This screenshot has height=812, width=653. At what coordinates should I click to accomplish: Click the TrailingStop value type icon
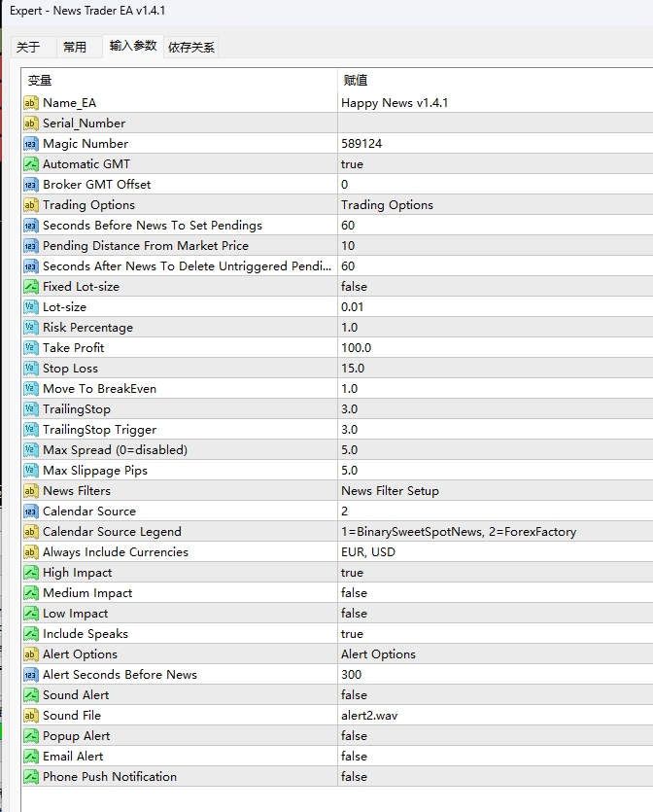click(30, 408)
